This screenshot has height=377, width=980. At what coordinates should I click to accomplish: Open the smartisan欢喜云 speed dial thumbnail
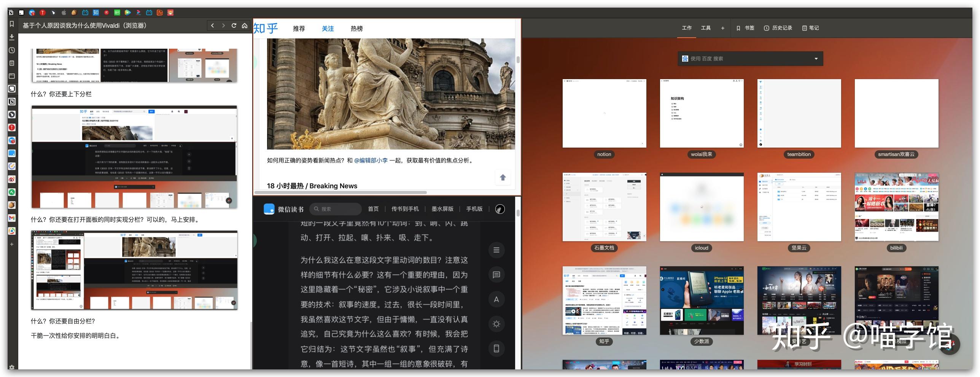pos(896,113)
